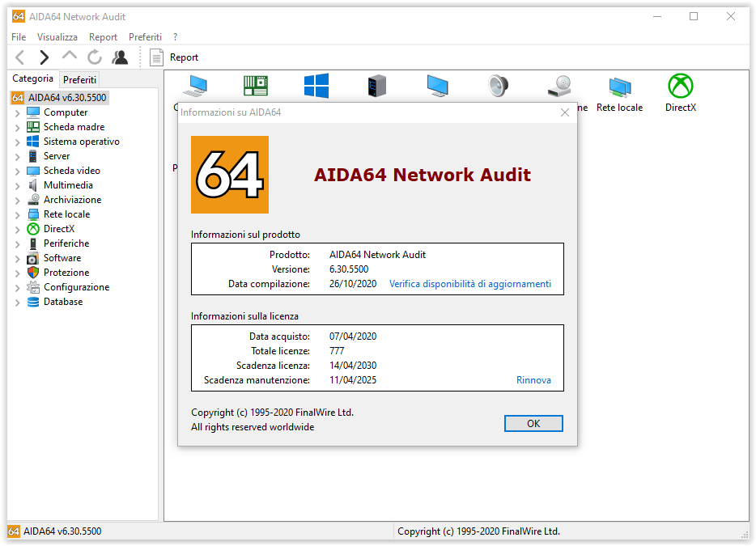This screenshot has width=756, height=546.
Task: Expand the Scheda video tree node
Action: [17, 171]
